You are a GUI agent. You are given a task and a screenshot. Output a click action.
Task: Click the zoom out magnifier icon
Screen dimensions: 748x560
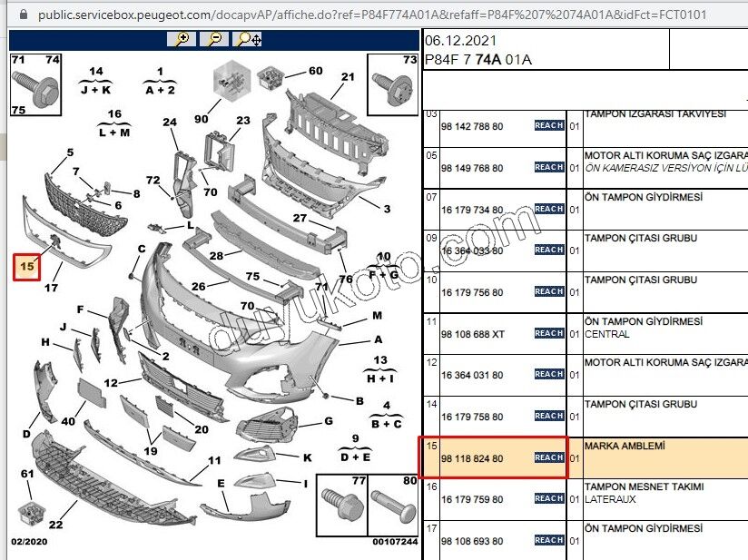point(214,39)
